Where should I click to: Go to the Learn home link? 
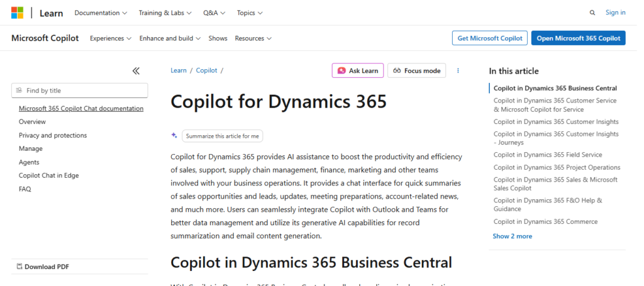[52, 13]
